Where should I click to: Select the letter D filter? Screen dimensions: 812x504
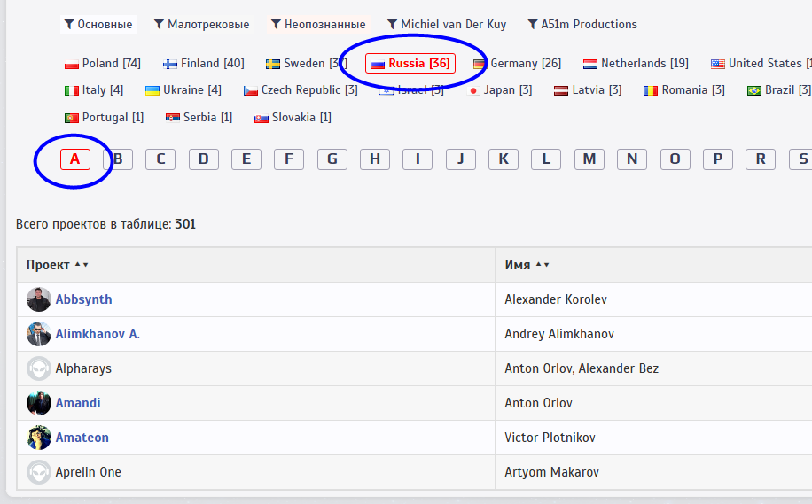pos(204,159)
